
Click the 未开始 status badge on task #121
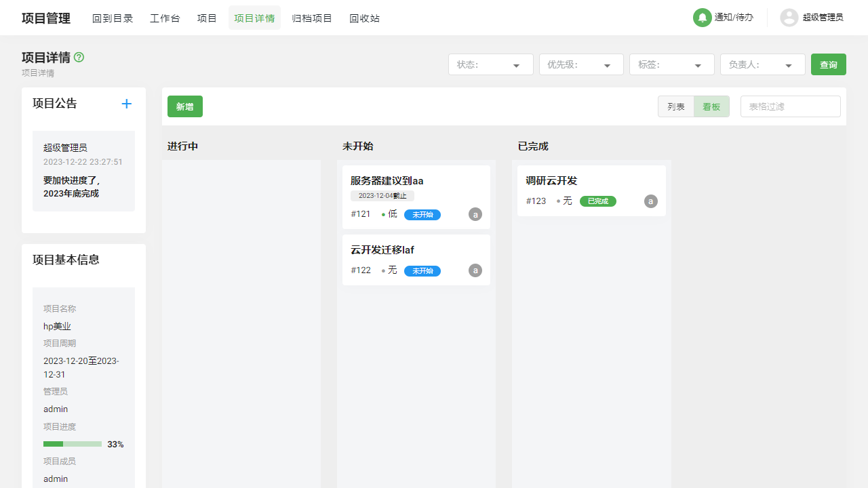click(422, 215)
